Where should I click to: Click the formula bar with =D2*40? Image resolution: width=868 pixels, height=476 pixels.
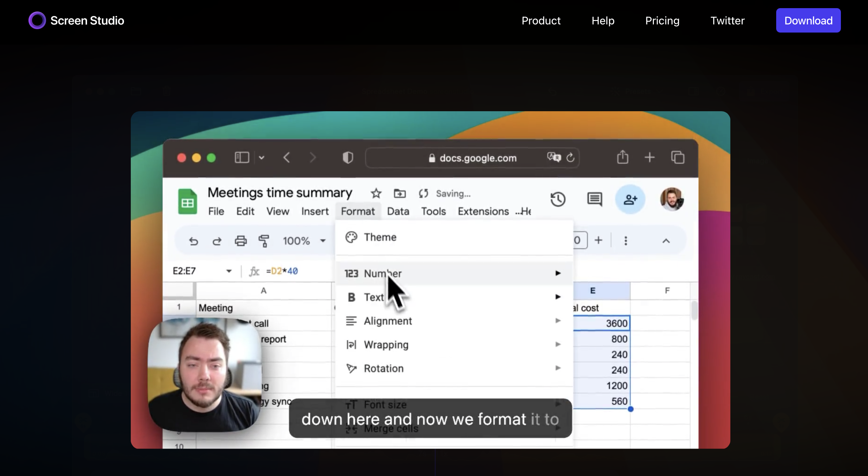click(282, 271)
